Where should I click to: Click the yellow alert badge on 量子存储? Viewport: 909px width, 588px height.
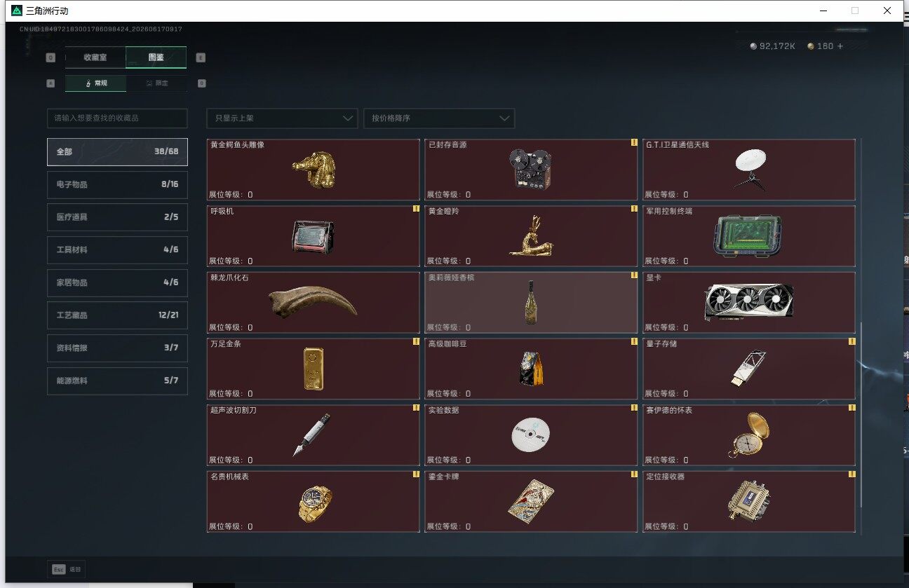(851, 341)
